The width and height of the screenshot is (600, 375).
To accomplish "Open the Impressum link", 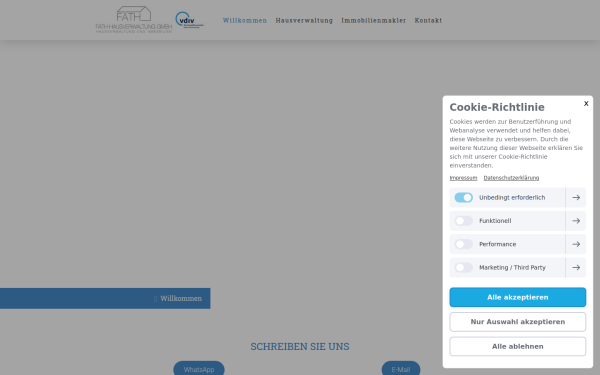I will click(x=463, y=178).
